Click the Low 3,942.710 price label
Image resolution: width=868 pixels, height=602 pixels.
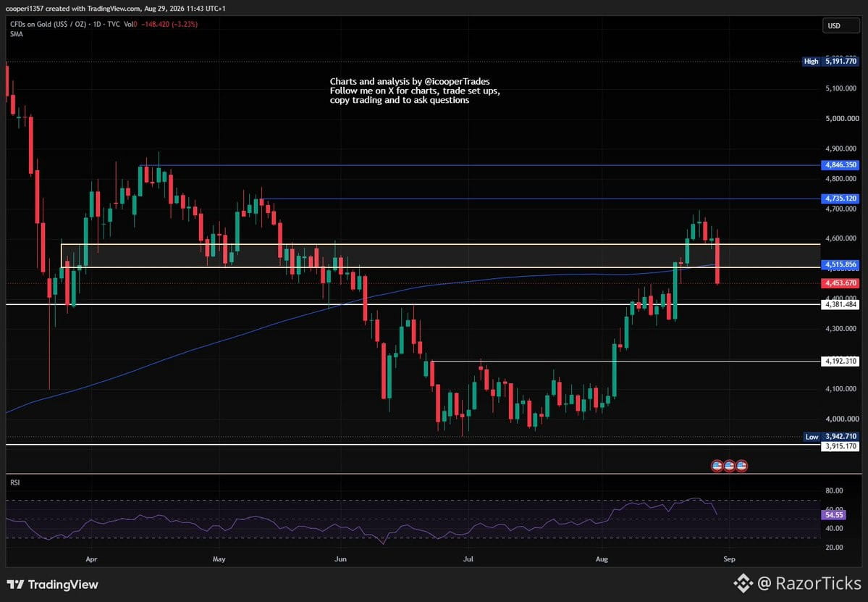831,436
